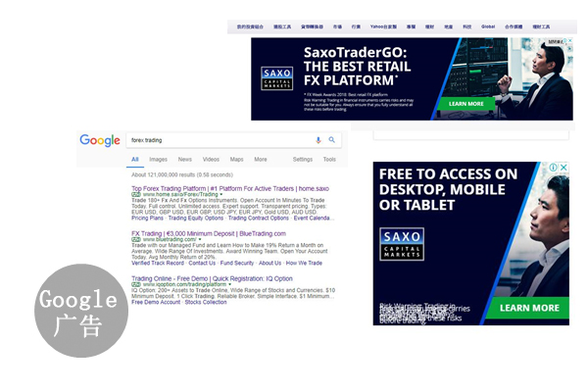Viewport: 588px width, 392px height.
Task: Click the forex trading search input field
Action: pyautogui.click(x=216, y=140)
